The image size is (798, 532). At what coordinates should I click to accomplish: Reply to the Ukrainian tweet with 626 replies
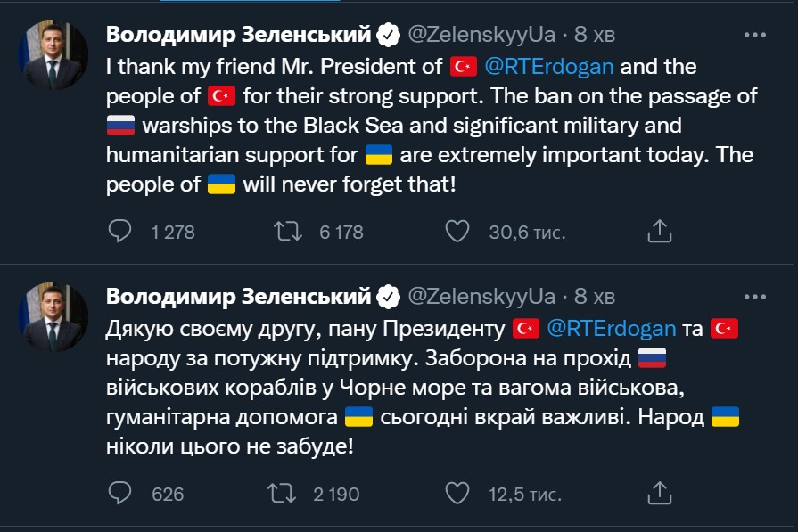[x=120, y=494]
